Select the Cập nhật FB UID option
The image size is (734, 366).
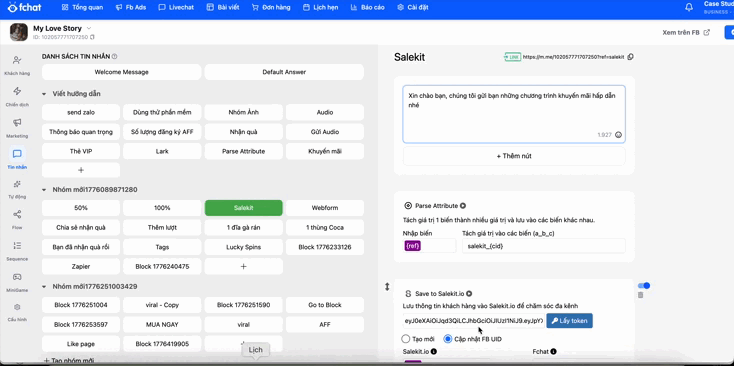[448, 338]
